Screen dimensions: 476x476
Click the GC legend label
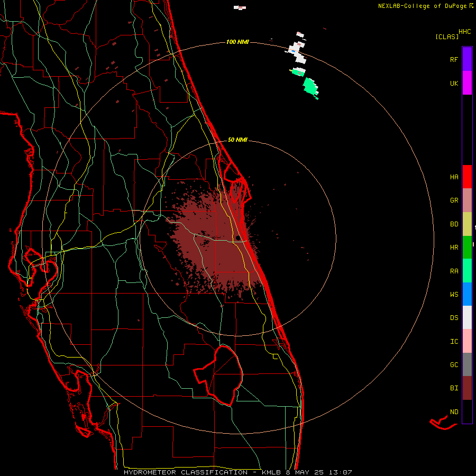(x=454, y=364)
